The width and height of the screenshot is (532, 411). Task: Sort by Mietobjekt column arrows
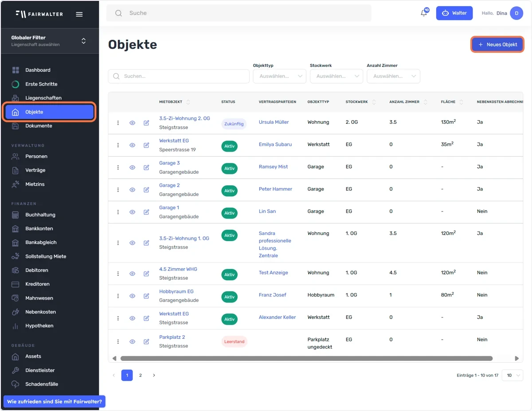point(188,102)
